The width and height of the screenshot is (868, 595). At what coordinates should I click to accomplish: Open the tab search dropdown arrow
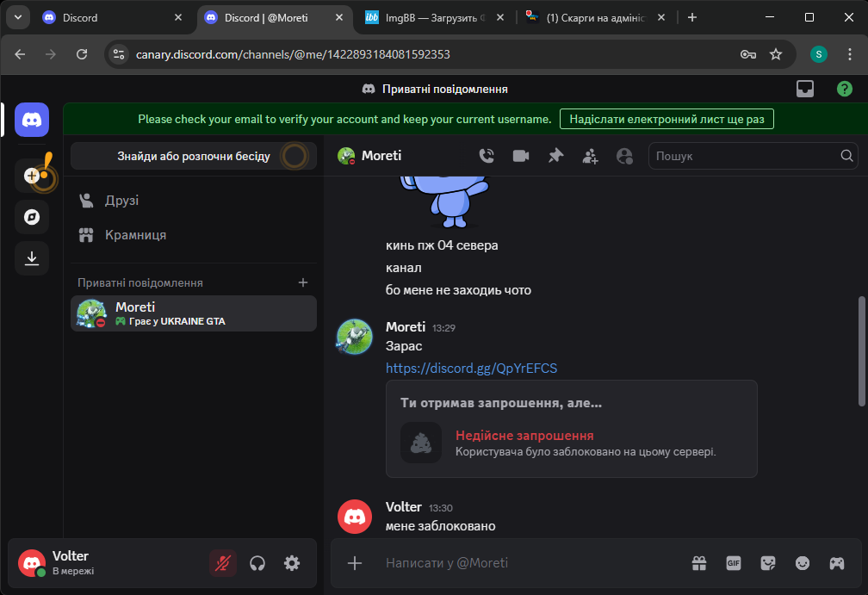(x=18, y=18)
